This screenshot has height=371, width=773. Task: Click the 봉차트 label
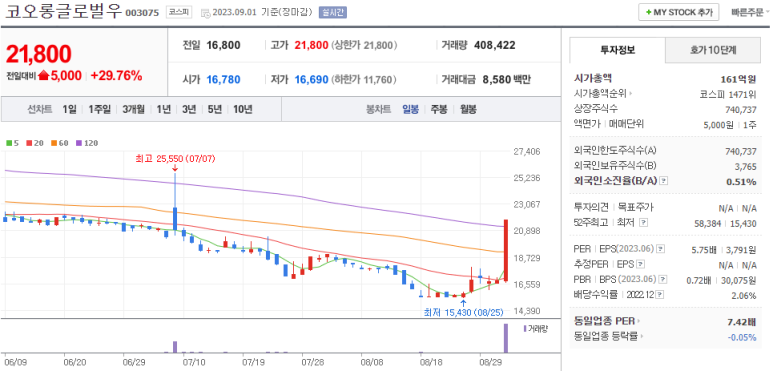(379, 109)
